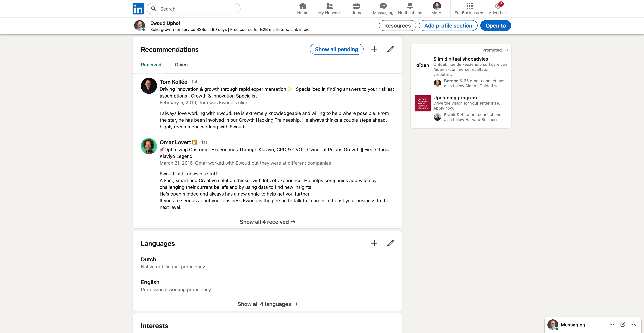
Task: Open Tom Kollée's profile photo
Action: click(x=149, y=86)
